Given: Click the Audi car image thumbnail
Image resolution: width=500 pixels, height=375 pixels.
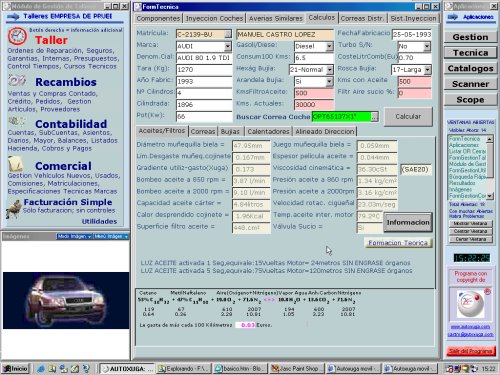Looking at the screenshot, I should tap(66, 300).
